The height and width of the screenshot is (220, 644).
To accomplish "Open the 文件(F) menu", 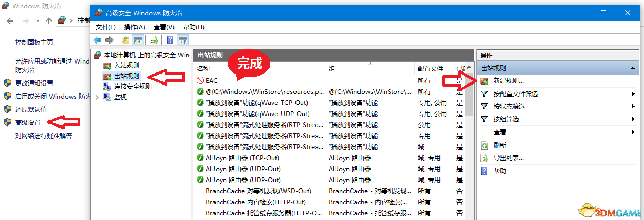I will (106, 27).
